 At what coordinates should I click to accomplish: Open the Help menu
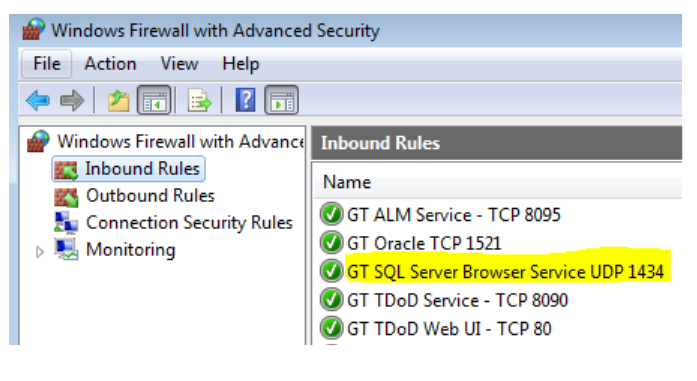tap(240, 64)
